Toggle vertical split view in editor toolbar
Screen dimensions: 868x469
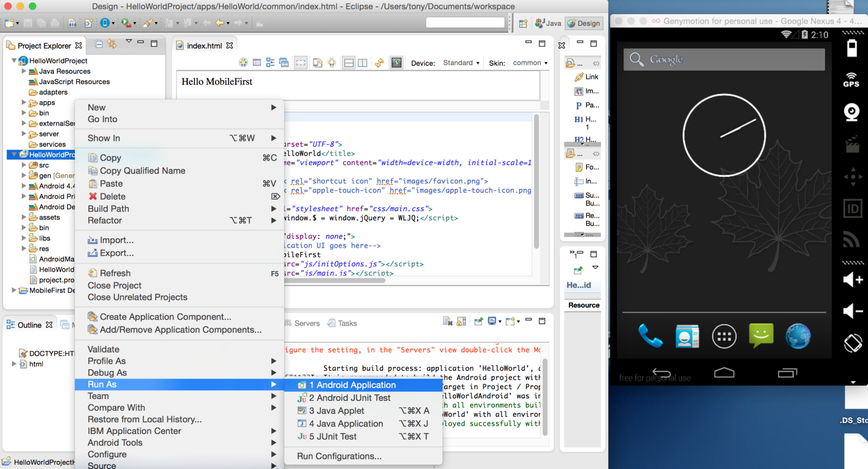click(x=362, y=63)
